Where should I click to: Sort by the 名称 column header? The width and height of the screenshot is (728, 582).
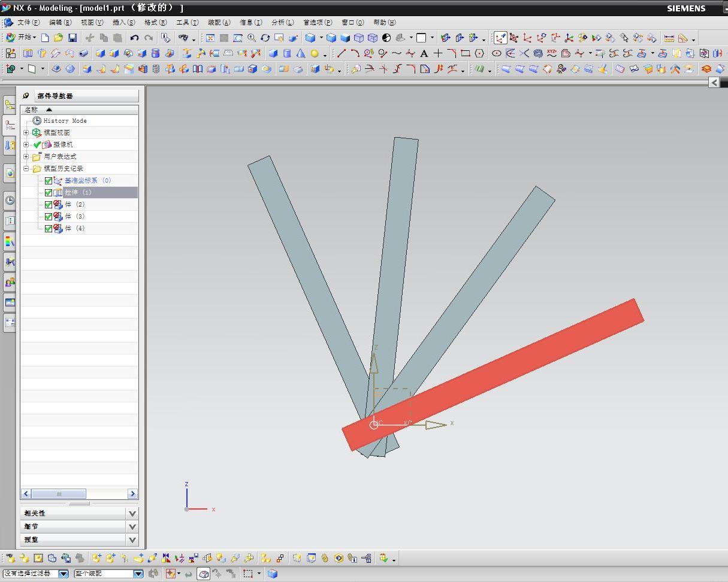[x=79, y=110]
